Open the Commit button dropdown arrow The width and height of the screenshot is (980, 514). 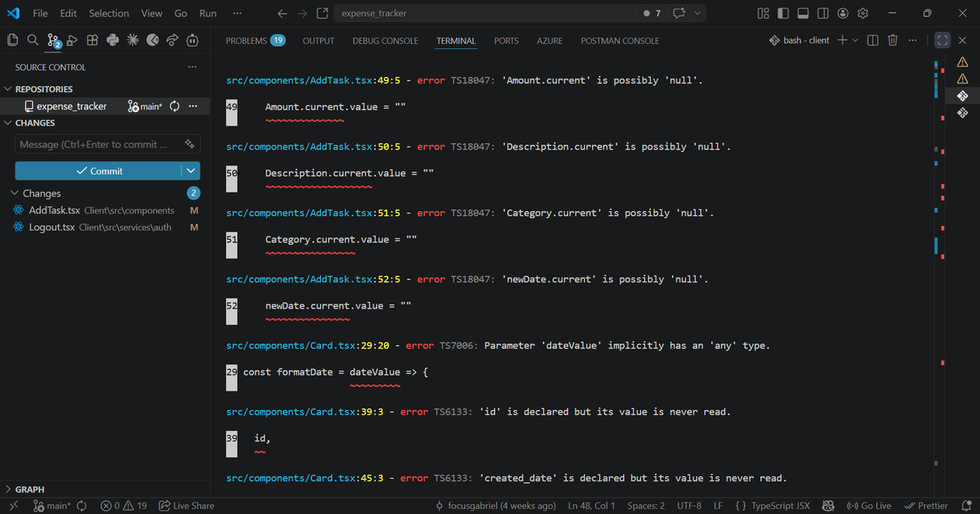click(x=190, y=171)
